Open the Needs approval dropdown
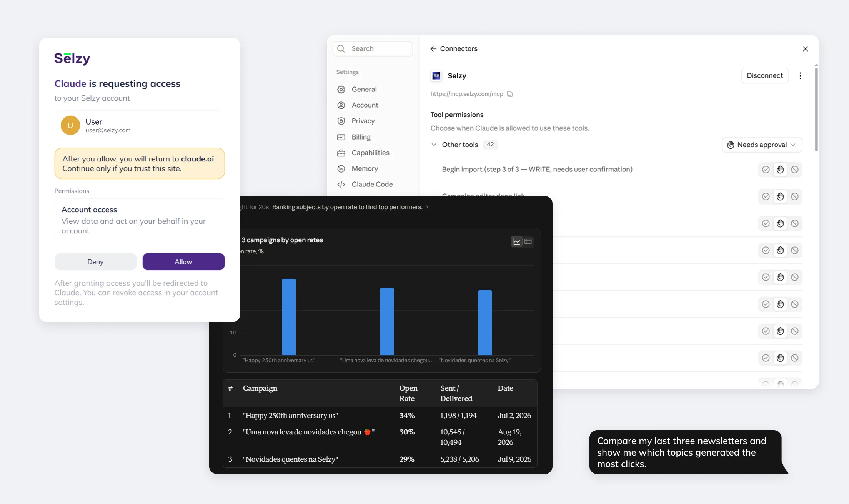This screenshot has height=504, width=849. [762, 145]
